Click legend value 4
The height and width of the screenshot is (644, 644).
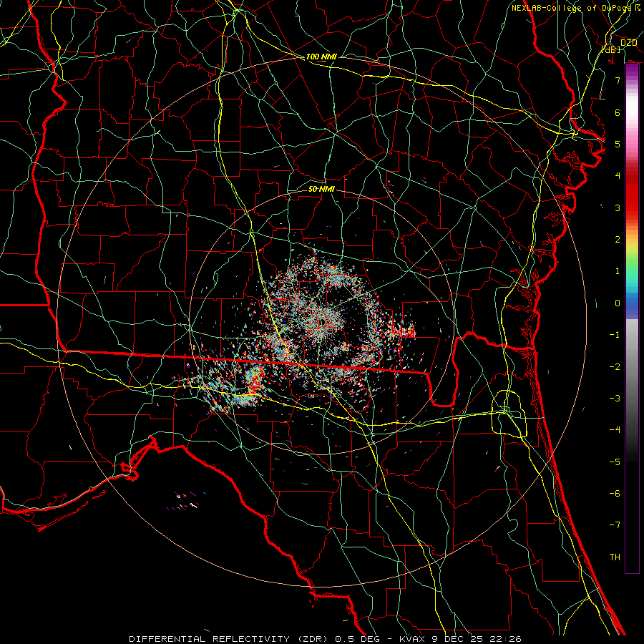(618, 176)
